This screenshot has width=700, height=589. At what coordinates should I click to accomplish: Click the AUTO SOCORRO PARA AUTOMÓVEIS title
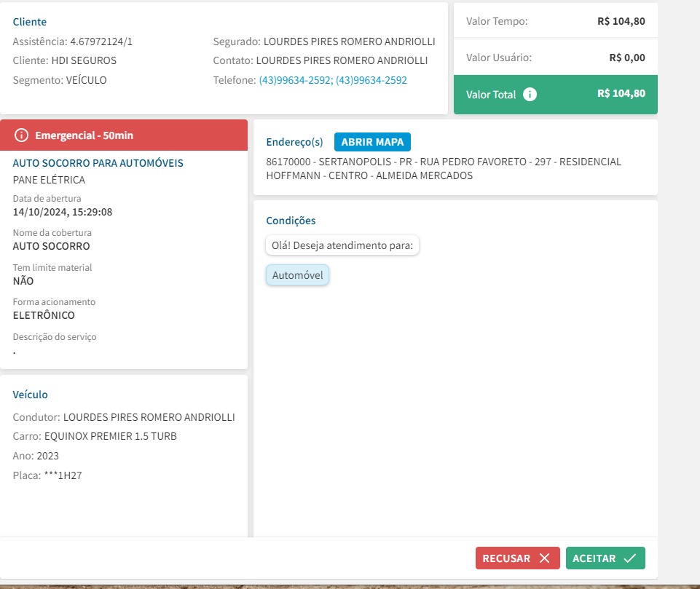tap(98, 163)
